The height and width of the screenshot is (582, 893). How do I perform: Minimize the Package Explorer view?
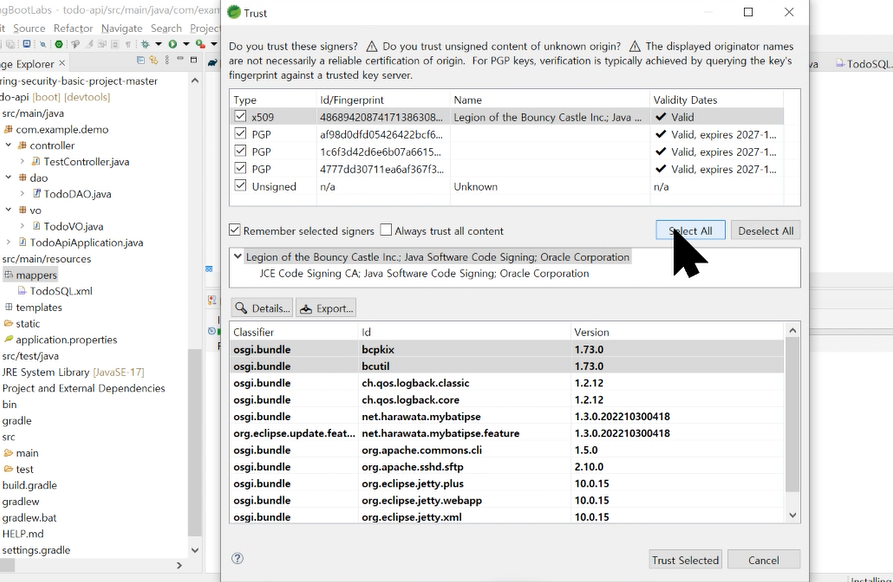(x=180, y=58)
